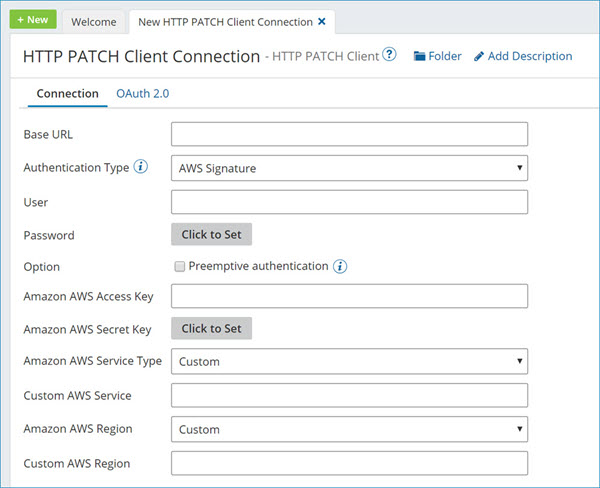Click the Preemptive authentication label text
The width and height of the screenshot is (600, 488).
coord(258,266)
